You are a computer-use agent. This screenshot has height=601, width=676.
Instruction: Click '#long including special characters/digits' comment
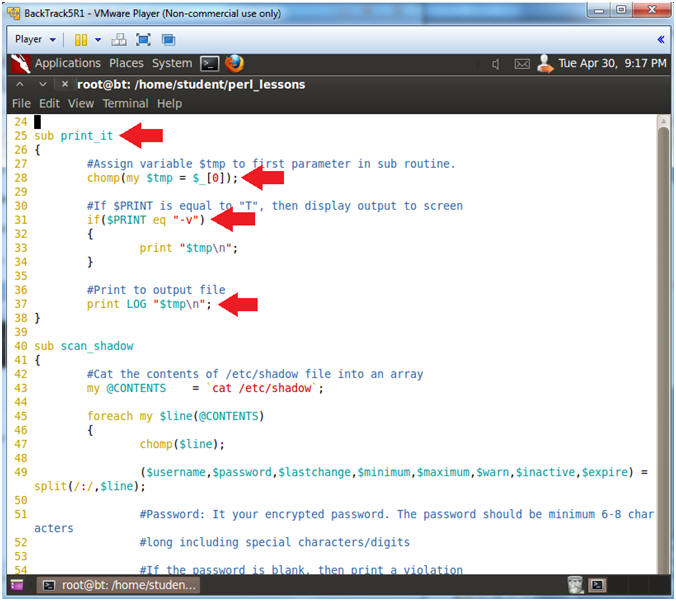coord(275,542)
